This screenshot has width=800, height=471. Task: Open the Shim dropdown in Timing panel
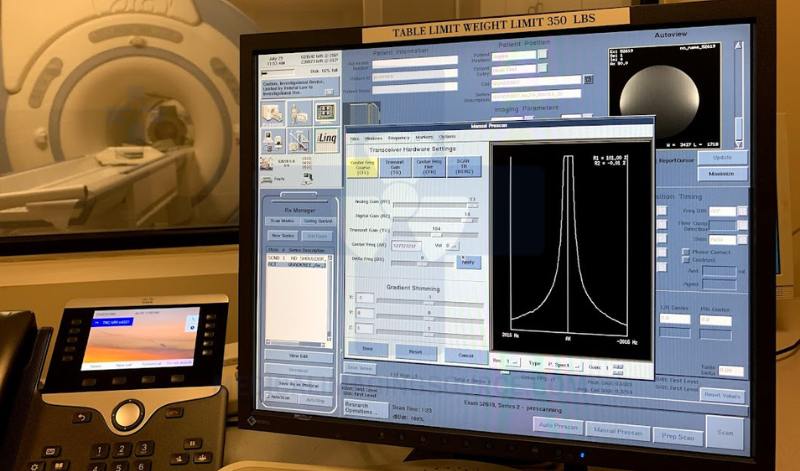tap(742, 239)
